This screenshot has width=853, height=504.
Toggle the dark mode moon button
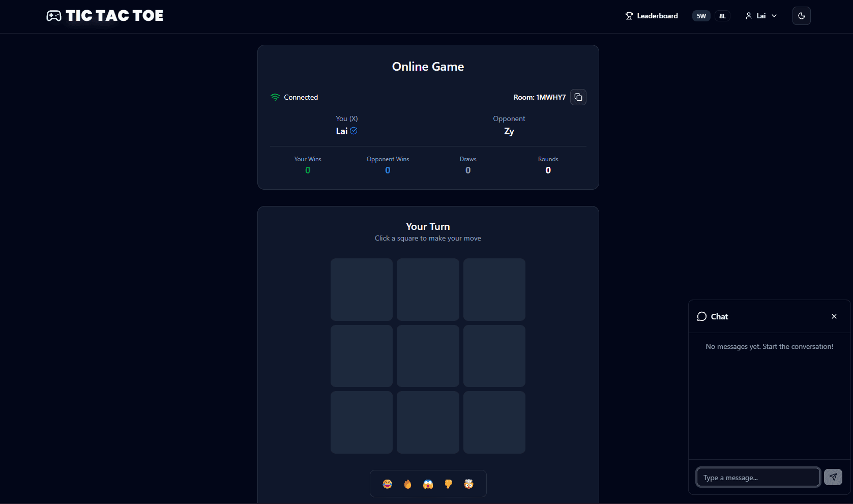(801, 16)
